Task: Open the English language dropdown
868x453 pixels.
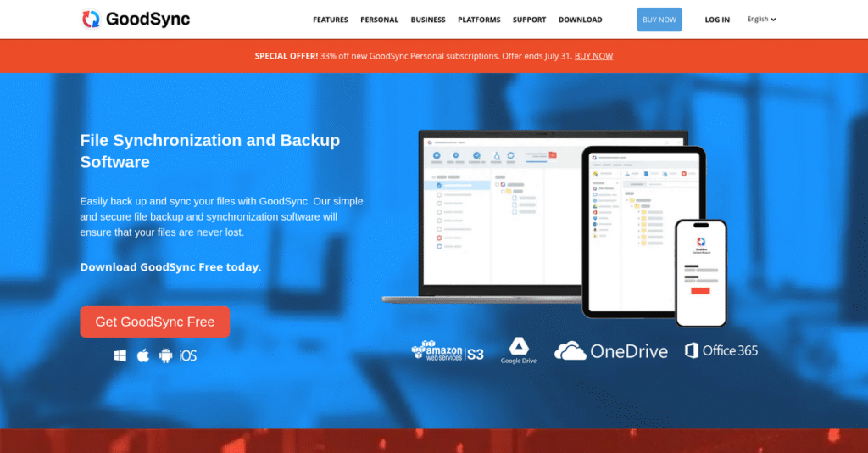Action: (x=762, y=19)
